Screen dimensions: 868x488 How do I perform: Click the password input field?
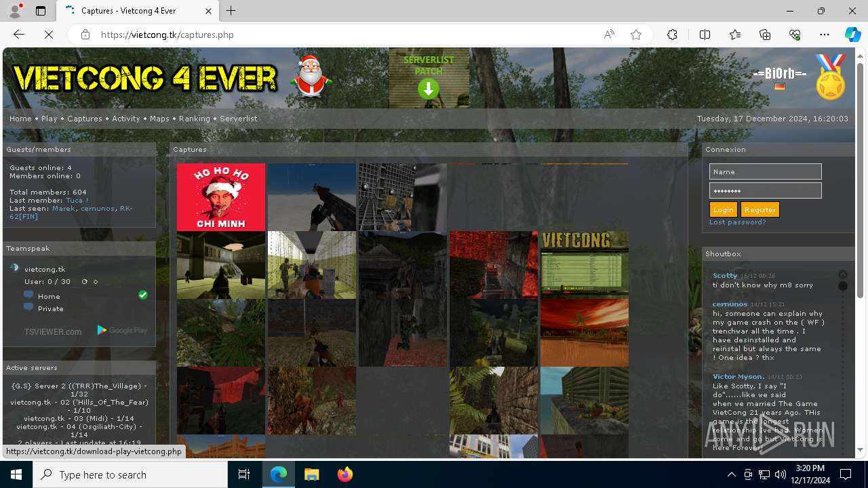coord(765,190)
